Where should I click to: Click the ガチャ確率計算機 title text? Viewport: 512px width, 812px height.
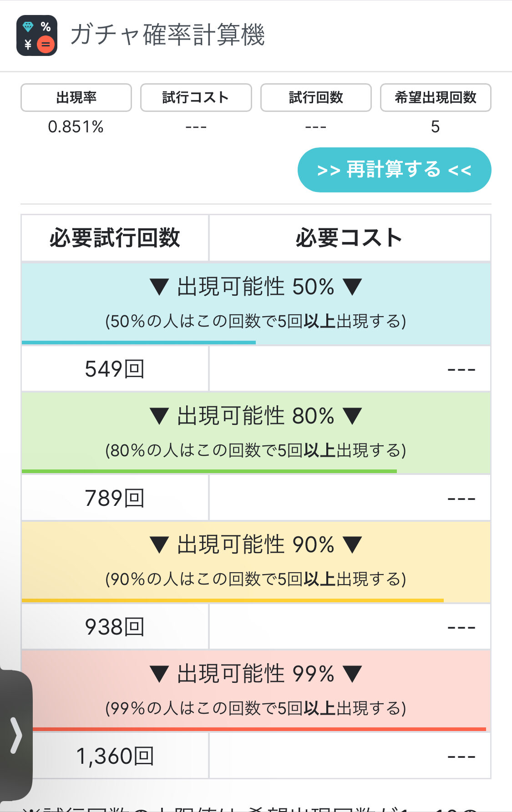(x=167, y=35)
